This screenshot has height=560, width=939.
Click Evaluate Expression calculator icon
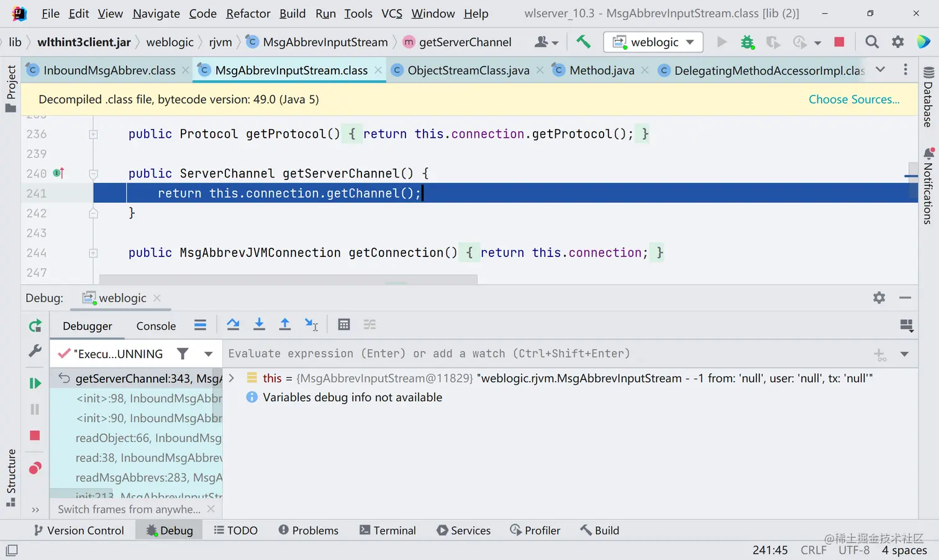pyautogui.click(x=344, y=324)
